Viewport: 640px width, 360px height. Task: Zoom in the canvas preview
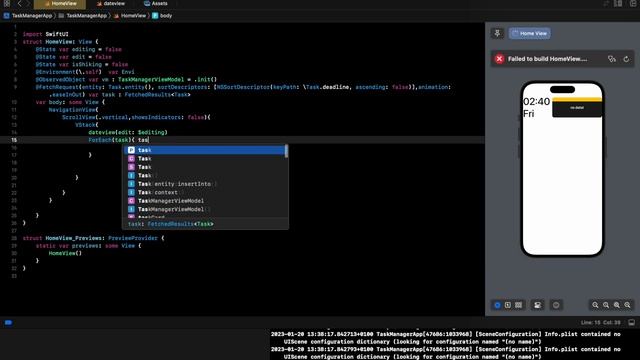point(627,305)
